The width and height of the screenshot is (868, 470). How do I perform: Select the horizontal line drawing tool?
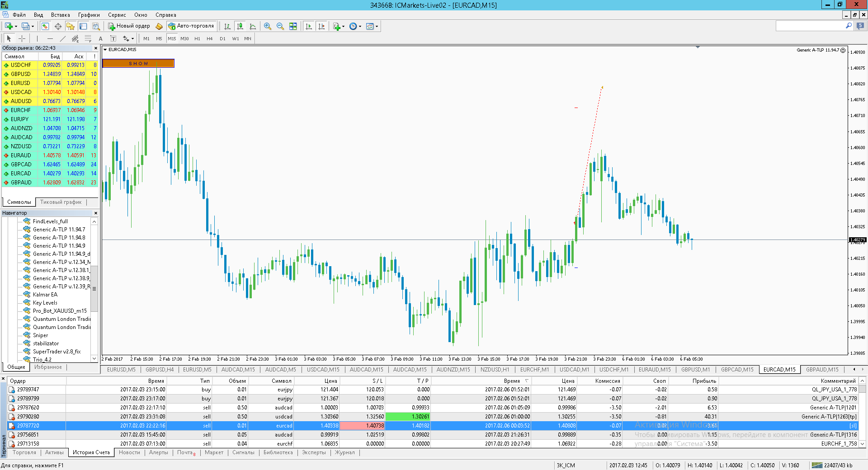click(x=50, y=38)
